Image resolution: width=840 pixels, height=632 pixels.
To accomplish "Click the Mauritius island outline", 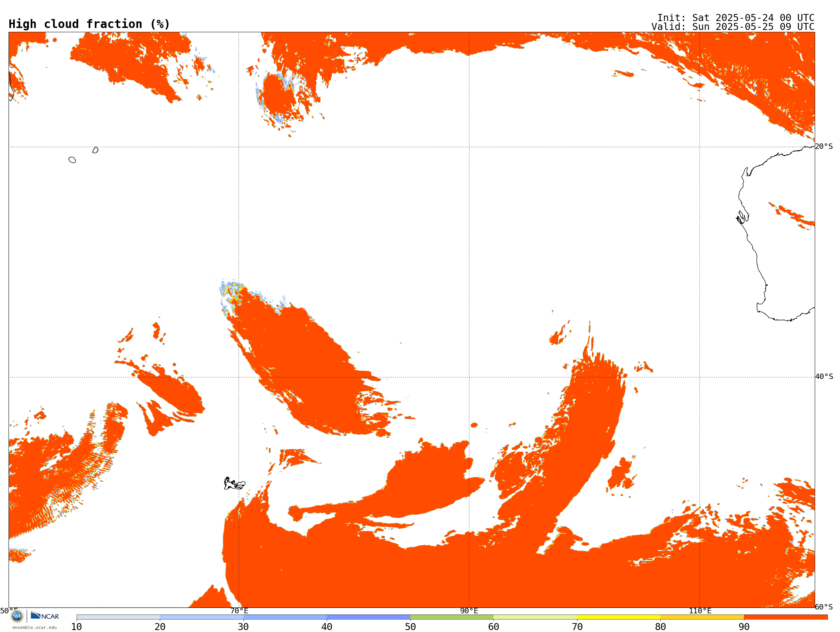I will pos(95,150).
